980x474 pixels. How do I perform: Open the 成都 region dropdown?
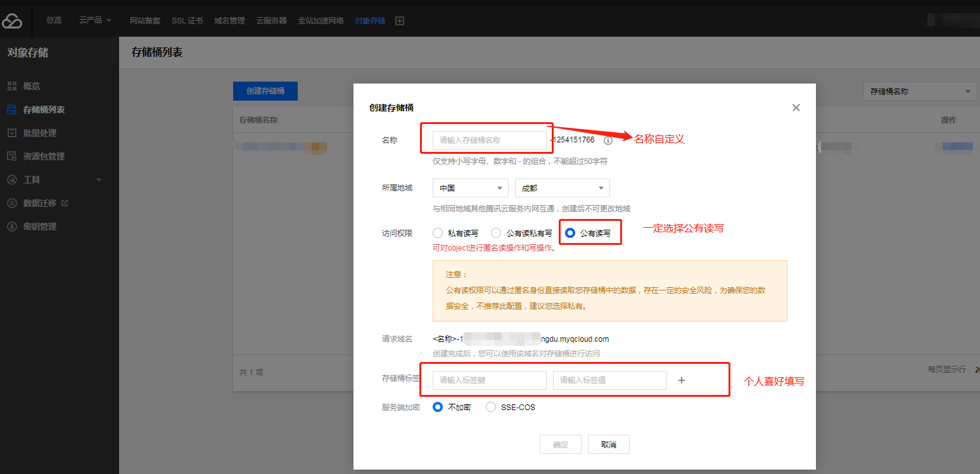562,188
